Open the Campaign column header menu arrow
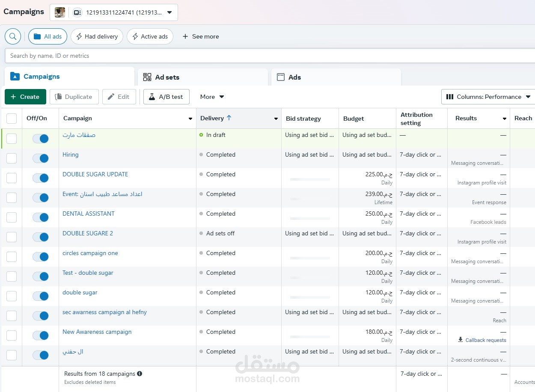Image resolution: width=535 pixels, height=392 pixels. [x=190, y=119]
